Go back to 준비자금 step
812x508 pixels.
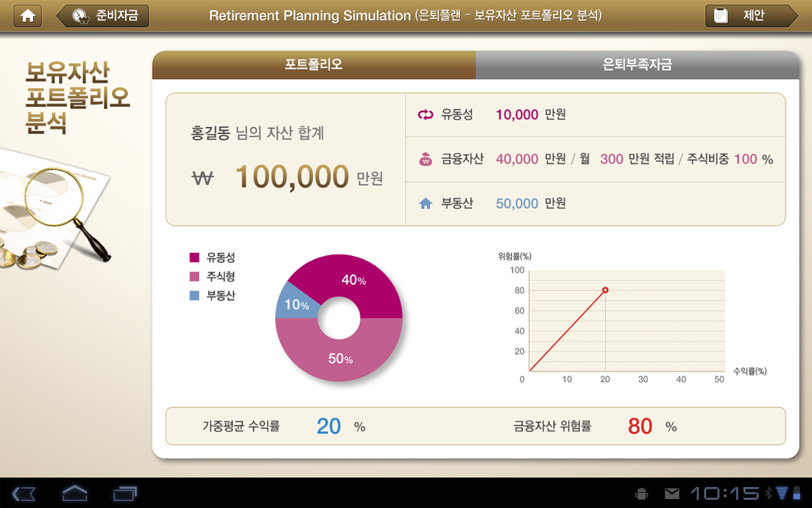point(102,16)
